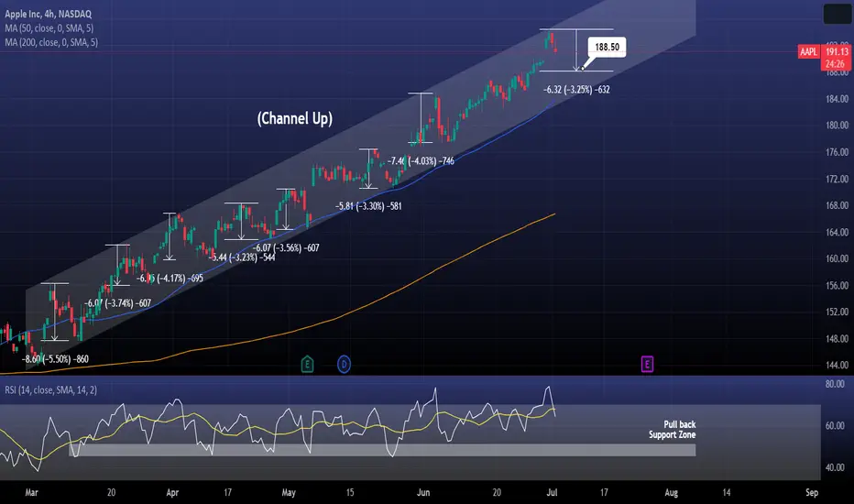This screenshot has width=854, height=504.
Task: Select the red AAPL symbol price tag
Action: coord(808,51)
